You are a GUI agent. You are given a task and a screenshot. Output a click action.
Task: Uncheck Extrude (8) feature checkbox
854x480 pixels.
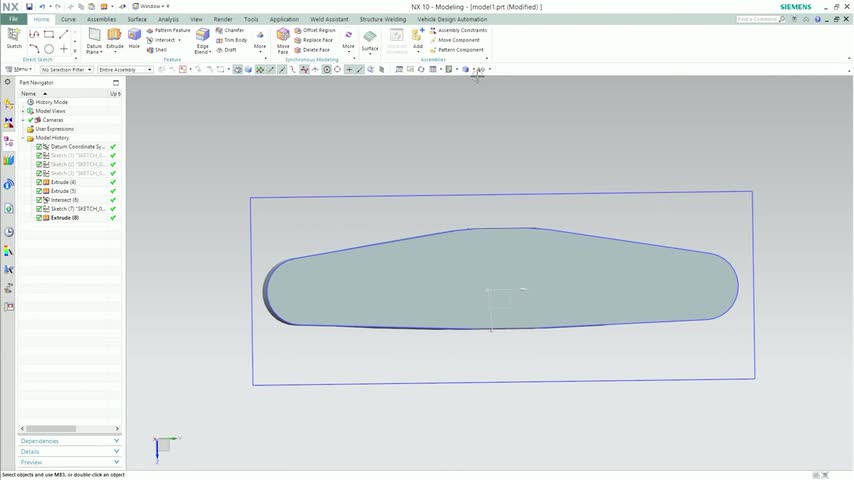point(39,218)
